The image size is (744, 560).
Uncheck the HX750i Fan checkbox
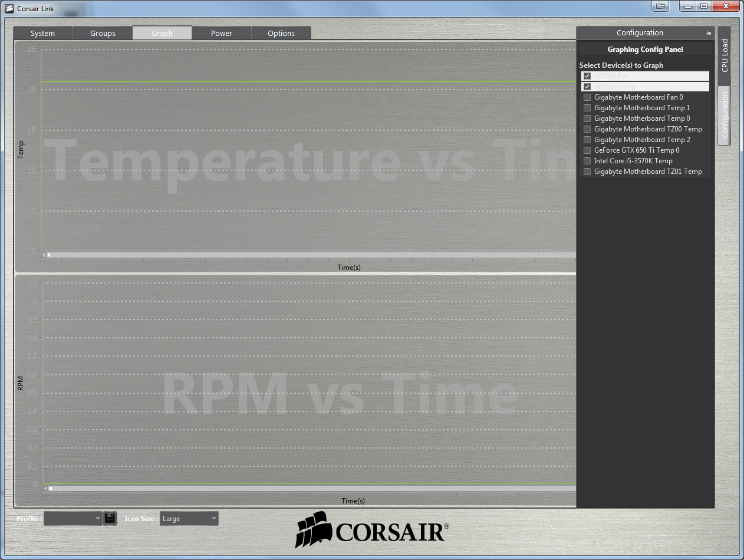(587, 76)
